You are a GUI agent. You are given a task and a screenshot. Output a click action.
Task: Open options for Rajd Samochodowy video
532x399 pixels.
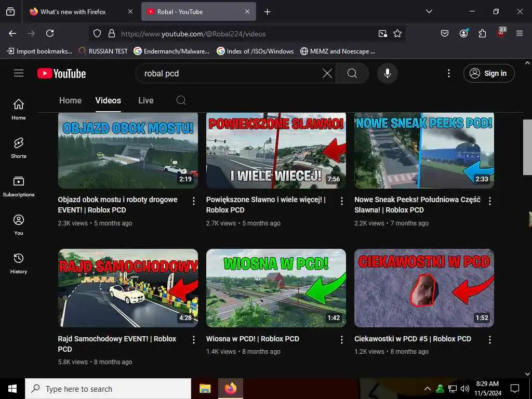tap(194, 340)
